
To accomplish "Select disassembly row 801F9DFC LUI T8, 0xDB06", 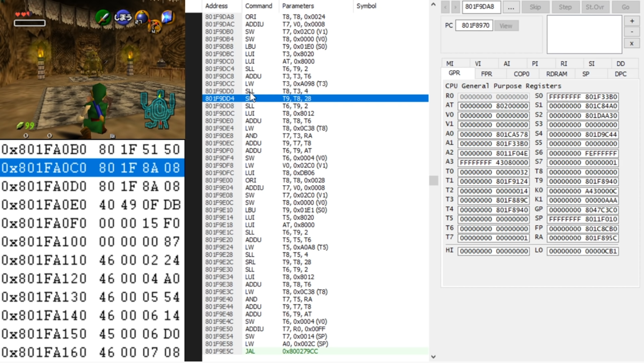I will [316, 173].
